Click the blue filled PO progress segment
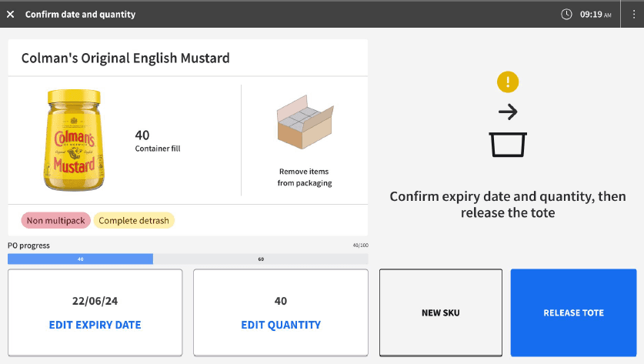The width and height of the screenshot is (644, 364). tap(81, 259)
